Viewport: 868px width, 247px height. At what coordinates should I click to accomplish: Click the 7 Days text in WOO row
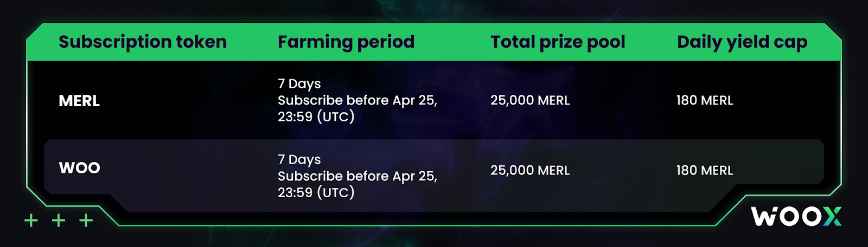tap(299, 160)
